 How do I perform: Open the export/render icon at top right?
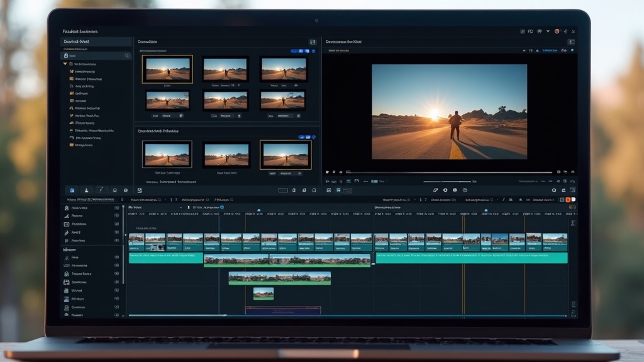557,30
